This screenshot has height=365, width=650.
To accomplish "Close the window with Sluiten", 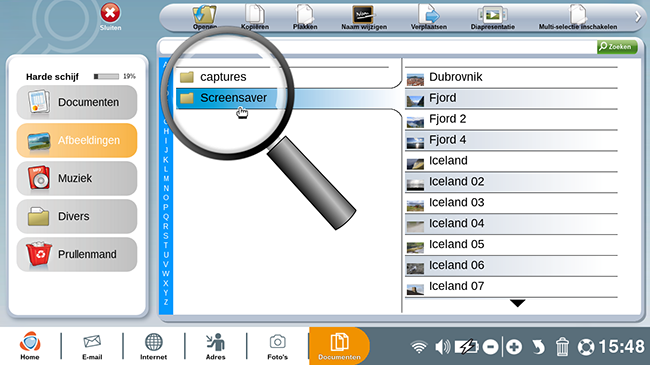I will pyautogui.click(x=110, y=17).
